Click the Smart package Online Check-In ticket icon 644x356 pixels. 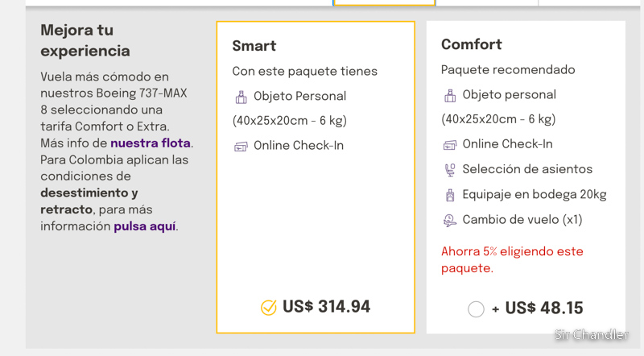pos(241,147)
